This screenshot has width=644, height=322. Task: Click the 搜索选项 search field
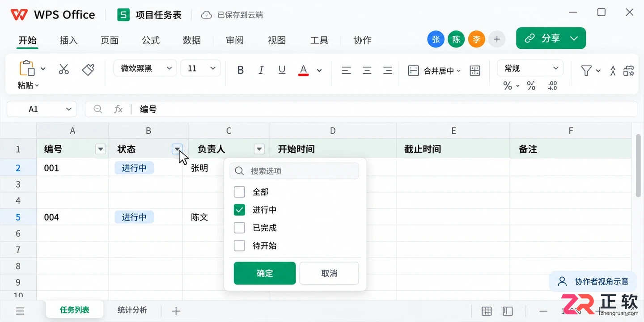pos(294,171)
